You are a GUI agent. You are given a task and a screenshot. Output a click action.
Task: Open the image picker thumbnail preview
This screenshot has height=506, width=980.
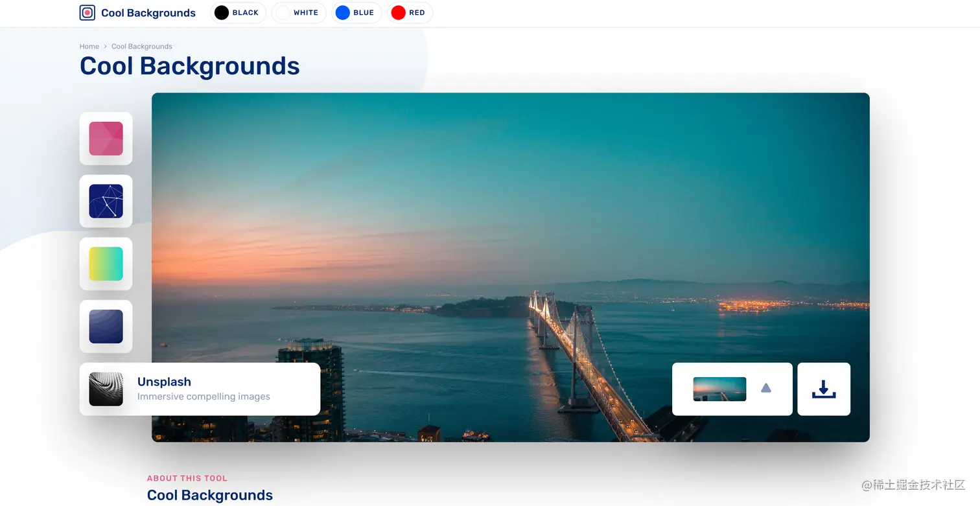tap(719, 389)
